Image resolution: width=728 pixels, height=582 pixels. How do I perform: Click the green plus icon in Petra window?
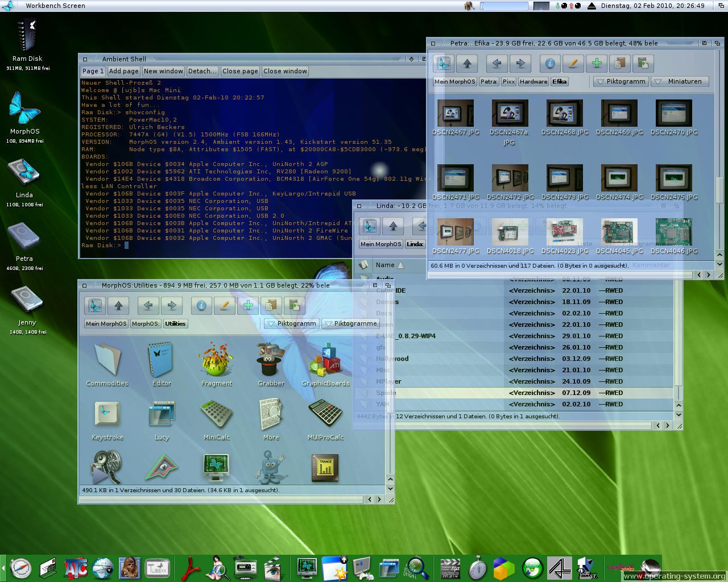tap(597, 64)
